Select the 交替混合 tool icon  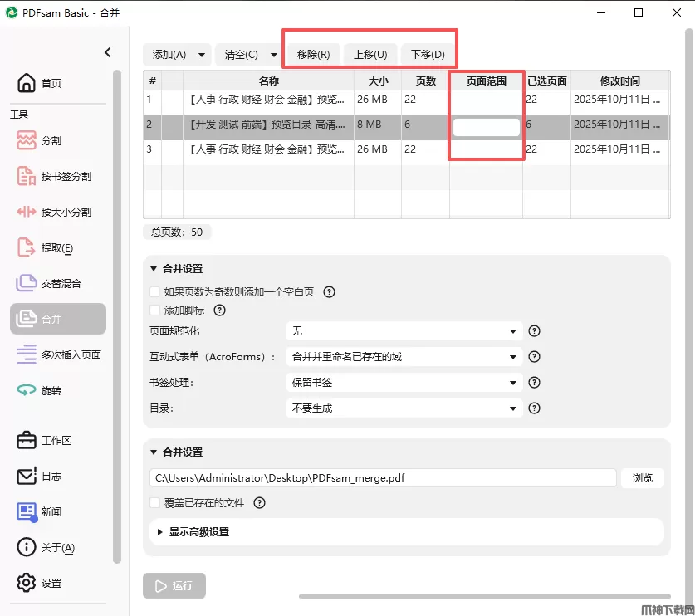(x=27, y=283)
